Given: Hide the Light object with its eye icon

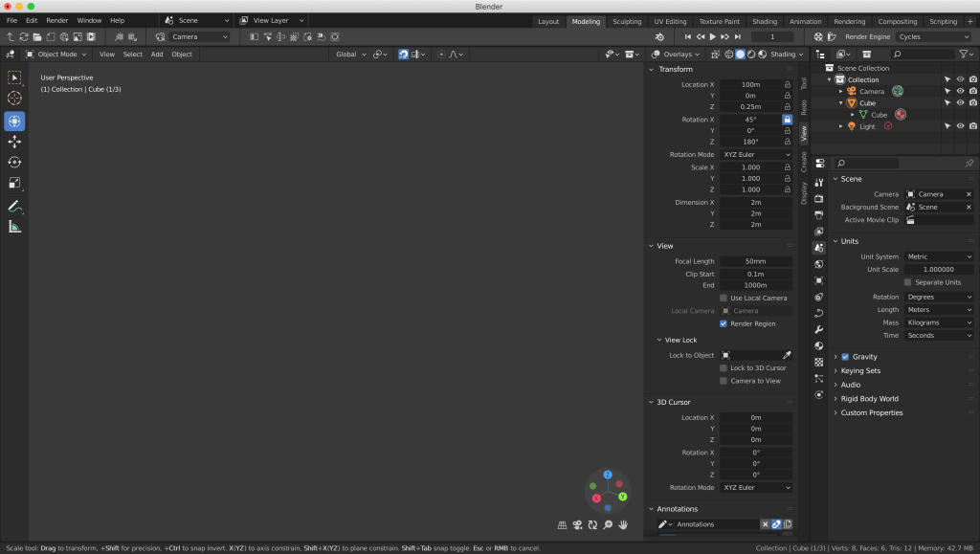Looking at the screenshot, I should (x=960, y=125).
